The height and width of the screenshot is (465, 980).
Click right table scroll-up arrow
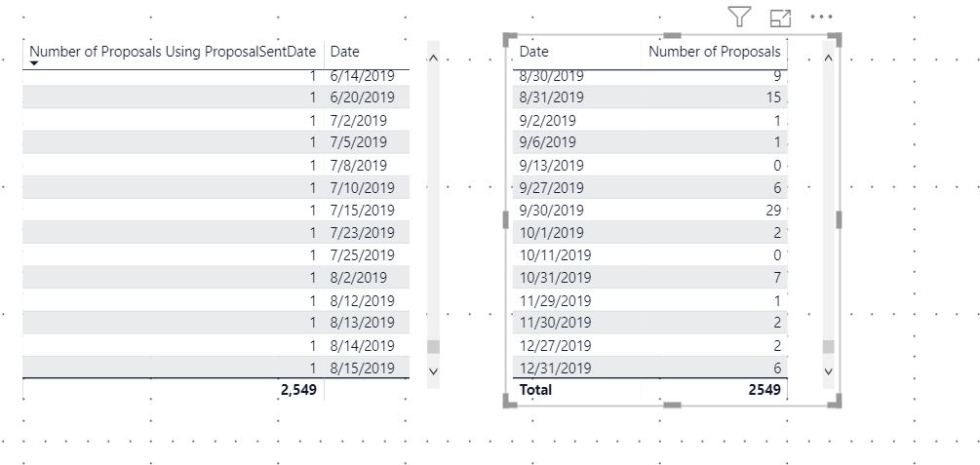click(x=829, y=58)
